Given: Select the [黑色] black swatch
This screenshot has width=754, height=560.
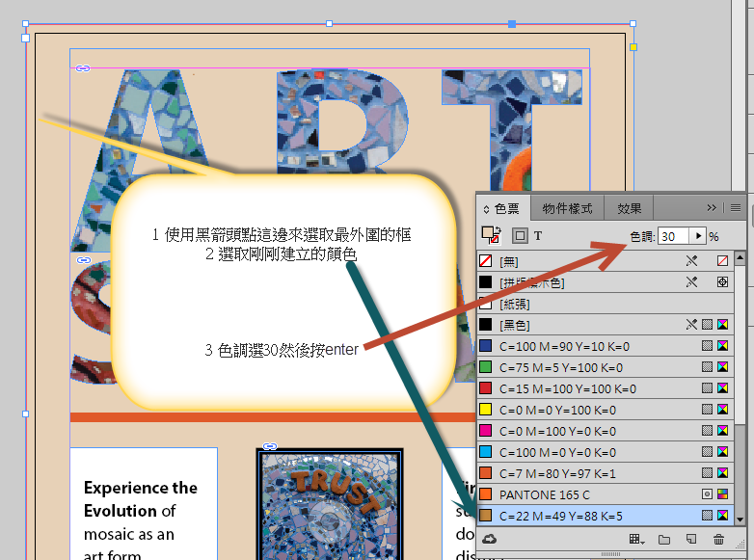Looking at the screenshot, I should click(606, 325).
